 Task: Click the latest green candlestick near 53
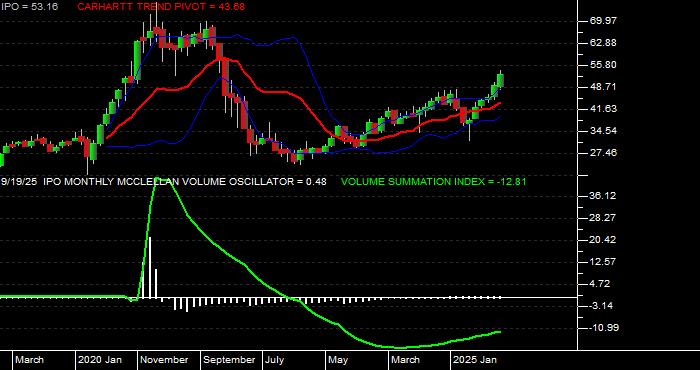tap(500, 79)
